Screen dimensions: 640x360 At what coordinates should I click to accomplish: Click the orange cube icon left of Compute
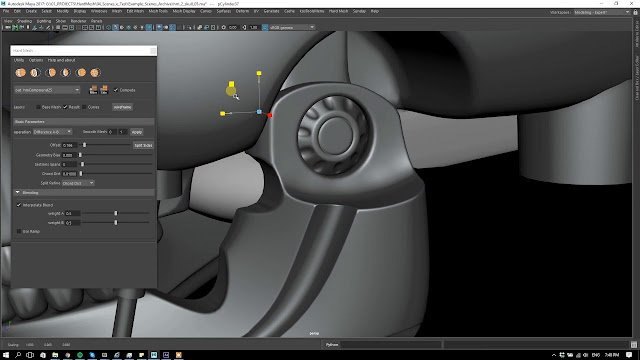point(104,90)
